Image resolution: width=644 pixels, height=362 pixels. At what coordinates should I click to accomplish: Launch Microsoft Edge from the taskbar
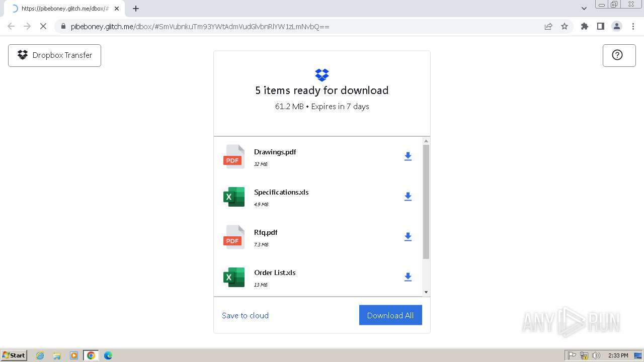(x=108, y=355)
